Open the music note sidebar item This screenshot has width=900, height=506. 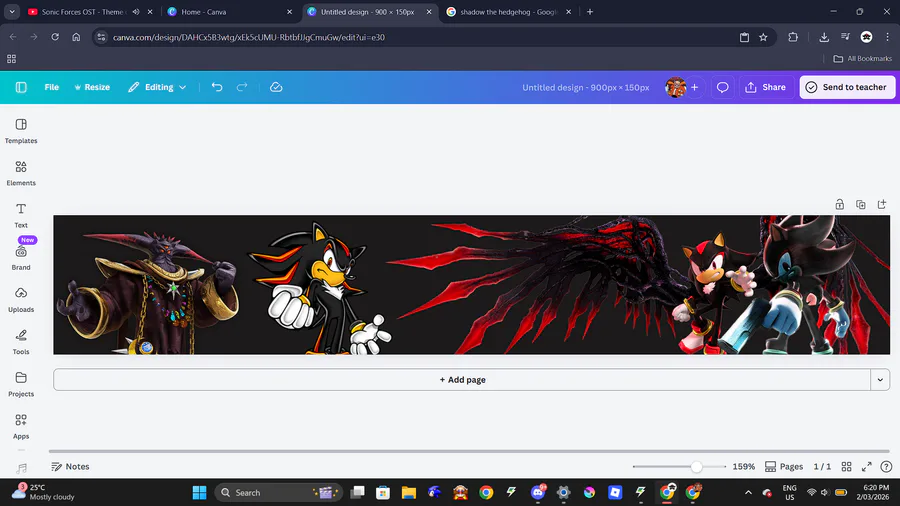tap(21, 469)
